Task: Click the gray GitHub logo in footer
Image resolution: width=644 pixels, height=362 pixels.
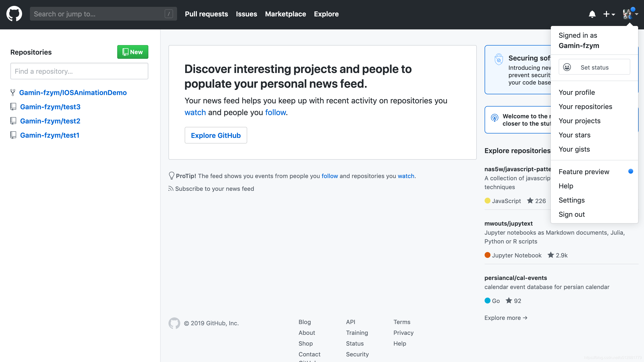Action: [174, 323]
